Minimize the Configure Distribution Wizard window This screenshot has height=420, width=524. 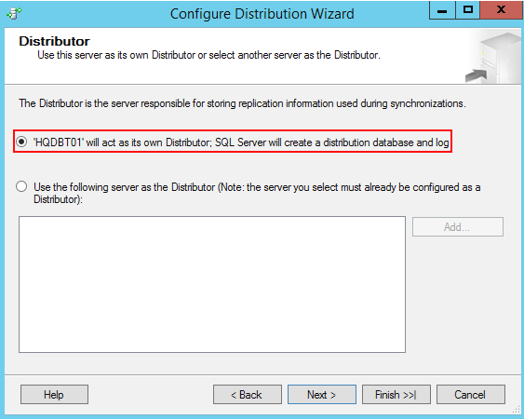[442, 10]
